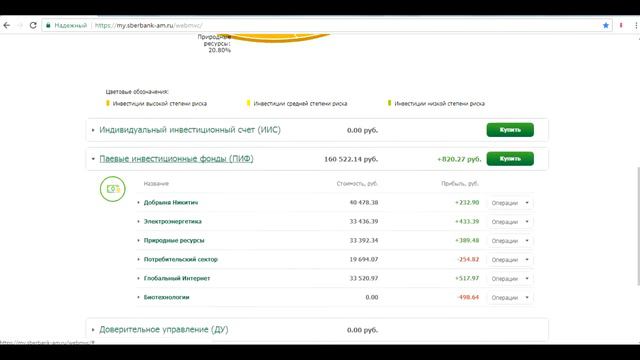Image resolution: width=640 pixels, height=360 pixels.
Task: Expand the Глобальный Интернет row arrow
Action: click(x=138, y=278)
